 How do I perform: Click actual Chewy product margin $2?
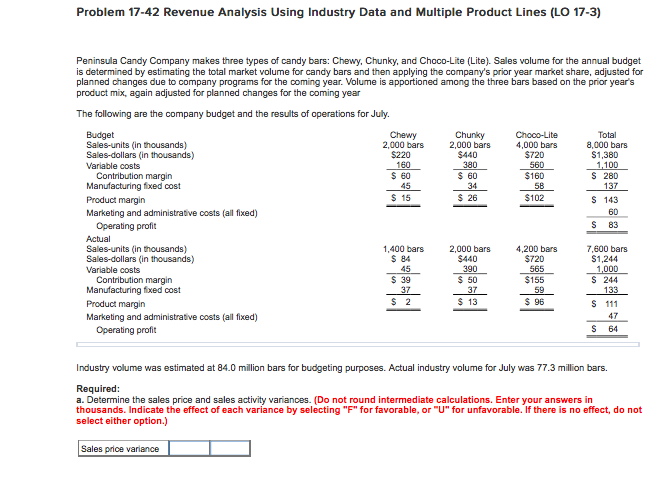[401, 302]
